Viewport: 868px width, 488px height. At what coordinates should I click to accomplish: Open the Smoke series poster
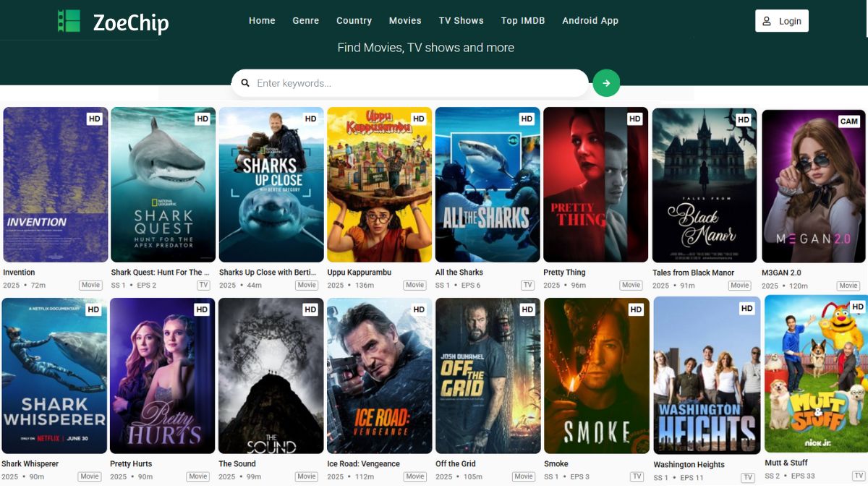[597, 376]
